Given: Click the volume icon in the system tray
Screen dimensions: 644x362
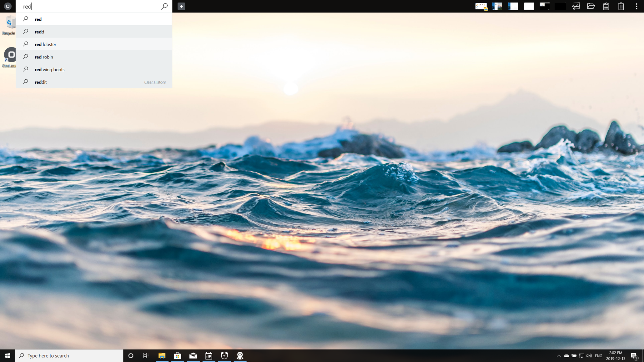Looking at the screenshot, I should pos(589,356).
